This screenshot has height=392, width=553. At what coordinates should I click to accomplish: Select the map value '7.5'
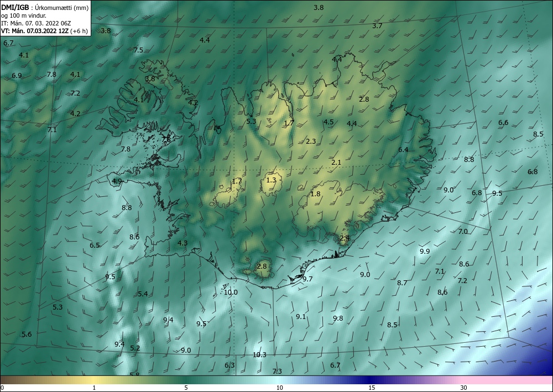[x=139, y=50]
